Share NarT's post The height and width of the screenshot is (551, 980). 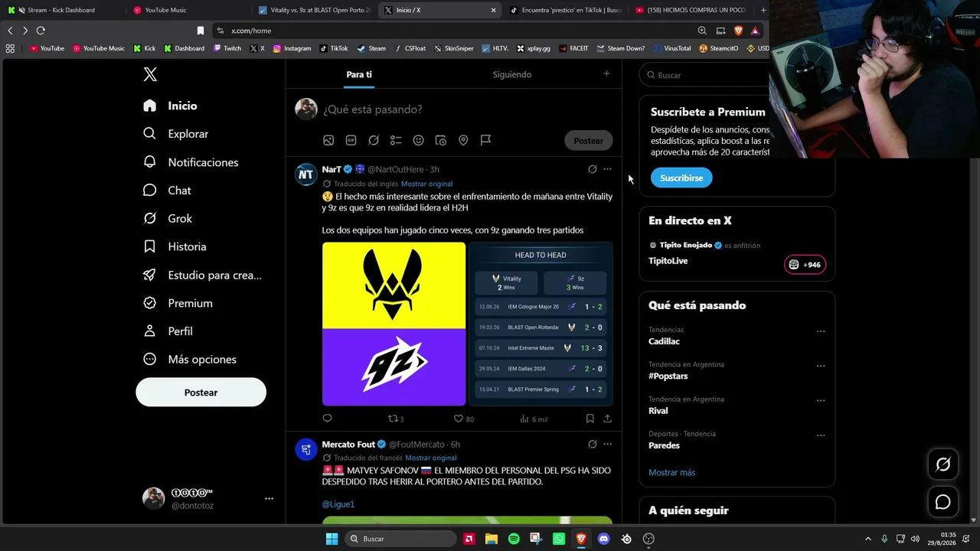[607, 419]
